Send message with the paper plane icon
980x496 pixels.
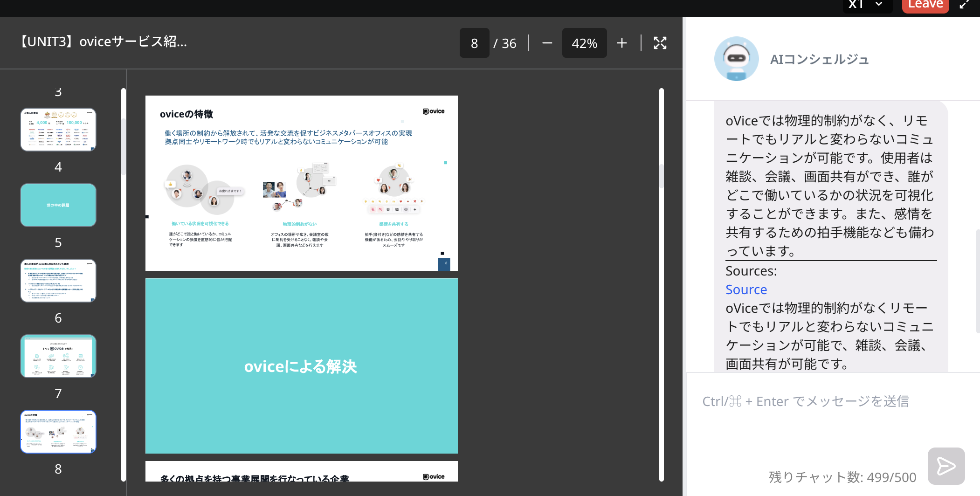coord(946,466)
